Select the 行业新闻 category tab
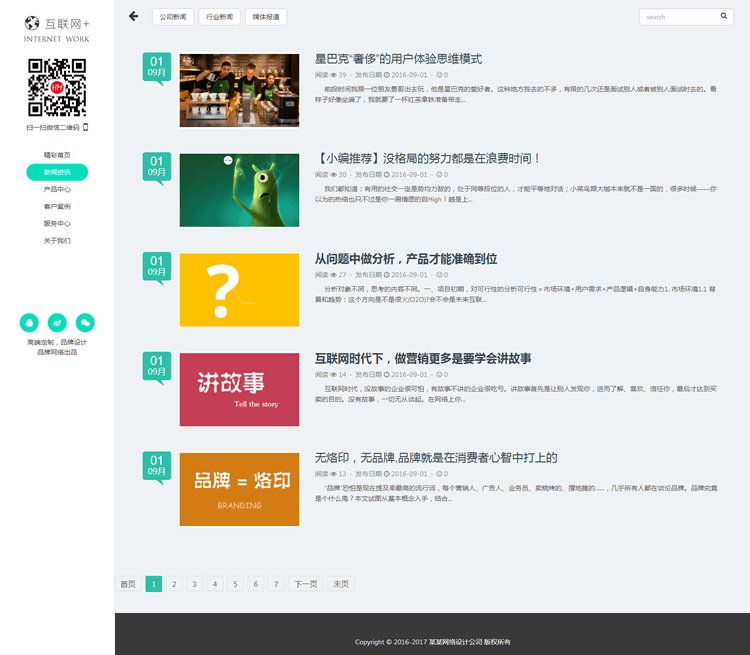 click(220, 17)
